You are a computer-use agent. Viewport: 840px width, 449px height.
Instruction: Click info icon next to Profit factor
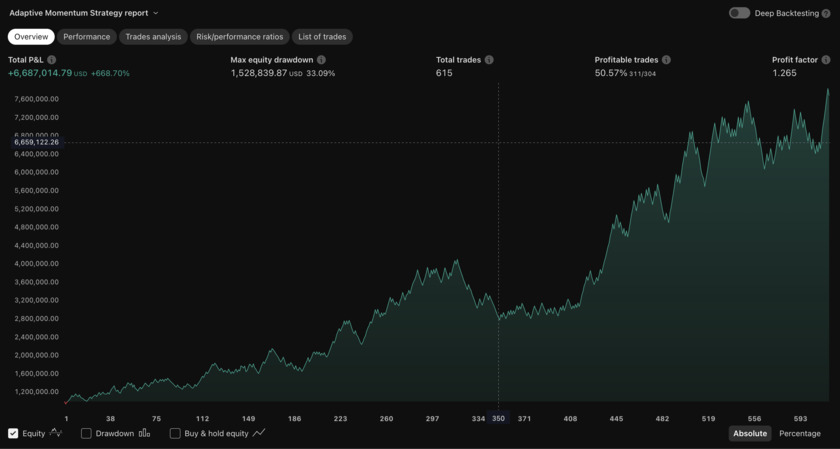[x=826, y=60]
